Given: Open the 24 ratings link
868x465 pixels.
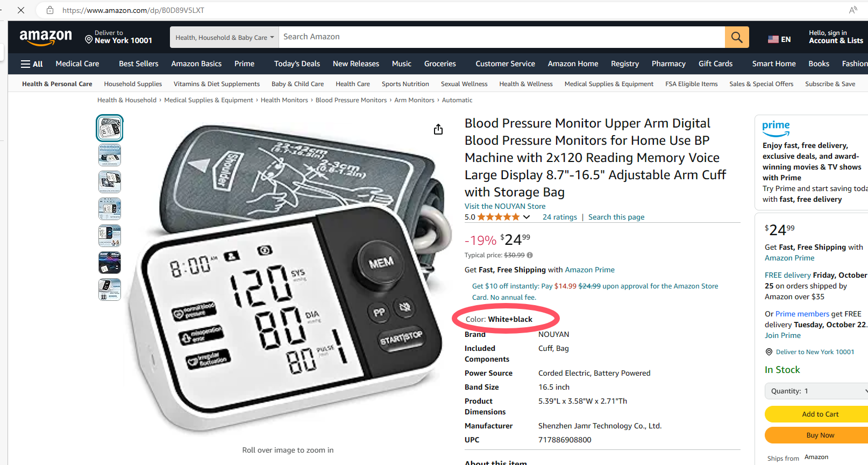Looking at the screenshot, I should tap(560, 217).
